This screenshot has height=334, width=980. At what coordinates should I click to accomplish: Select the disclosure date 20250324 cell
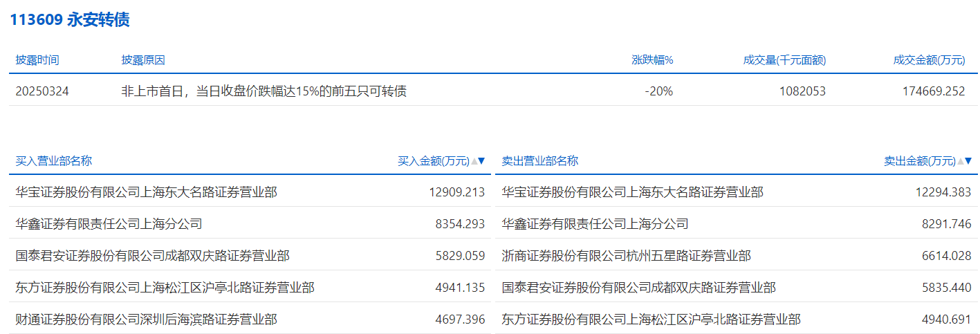[42, 91]
